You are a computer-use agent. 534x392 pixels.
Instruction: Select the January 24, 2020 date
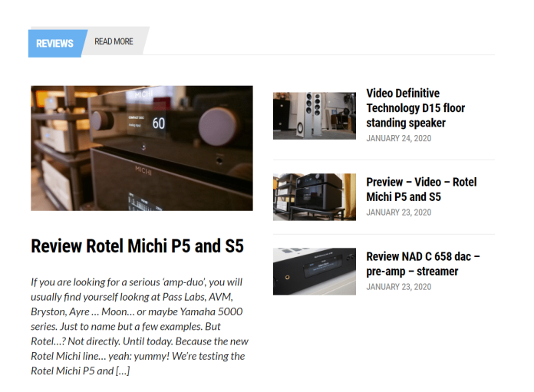click(x=399, y=138)
